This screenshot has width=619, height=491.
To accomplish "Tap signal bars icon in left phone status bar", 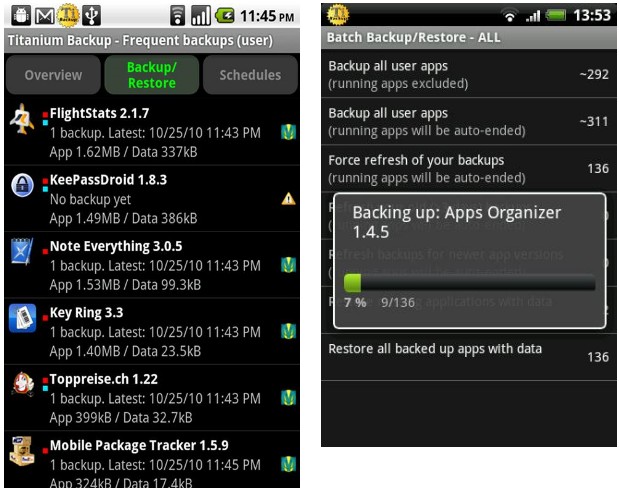I will [201, 16].
